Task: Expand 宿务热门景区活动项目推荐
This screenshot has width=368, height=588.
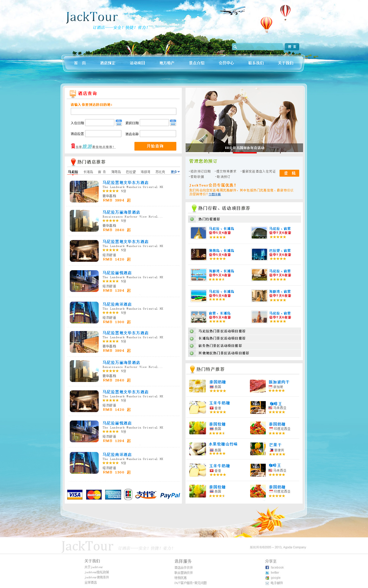Action: tap(192, 346)
